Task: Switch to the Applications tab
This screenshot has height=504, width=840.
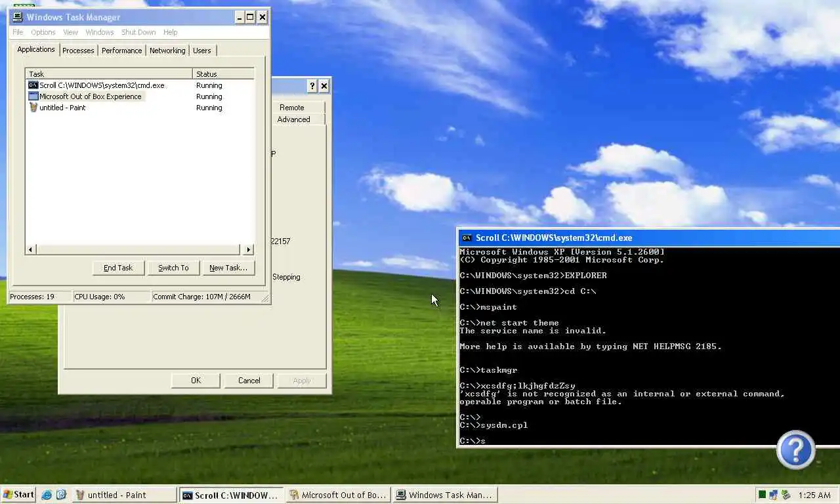Action: (36, 49)
